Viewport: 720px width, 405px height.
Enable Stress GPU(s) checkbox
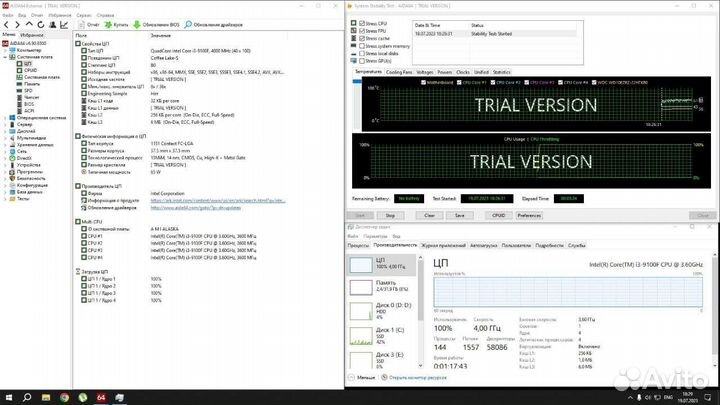coord(362,61)
